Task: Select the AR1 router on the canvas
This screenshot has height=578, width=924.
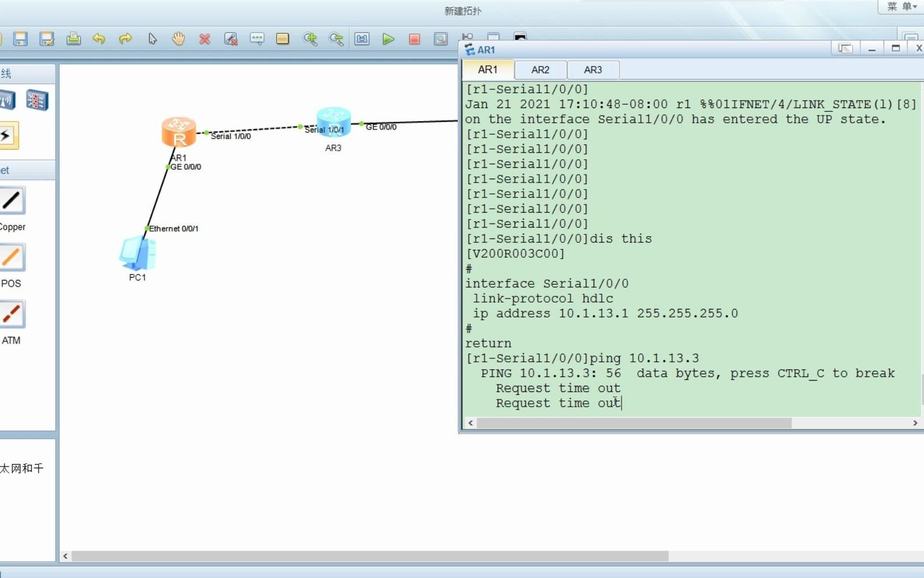Action: [179, 133]
